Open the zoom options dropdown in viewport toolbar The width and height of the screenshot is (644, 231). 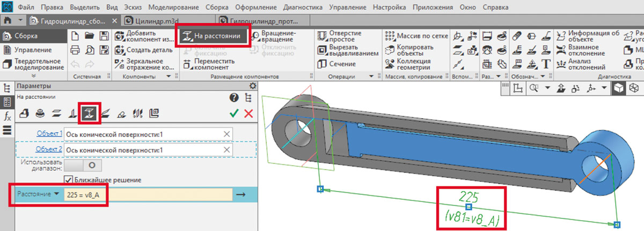click(x=547, y=88)
